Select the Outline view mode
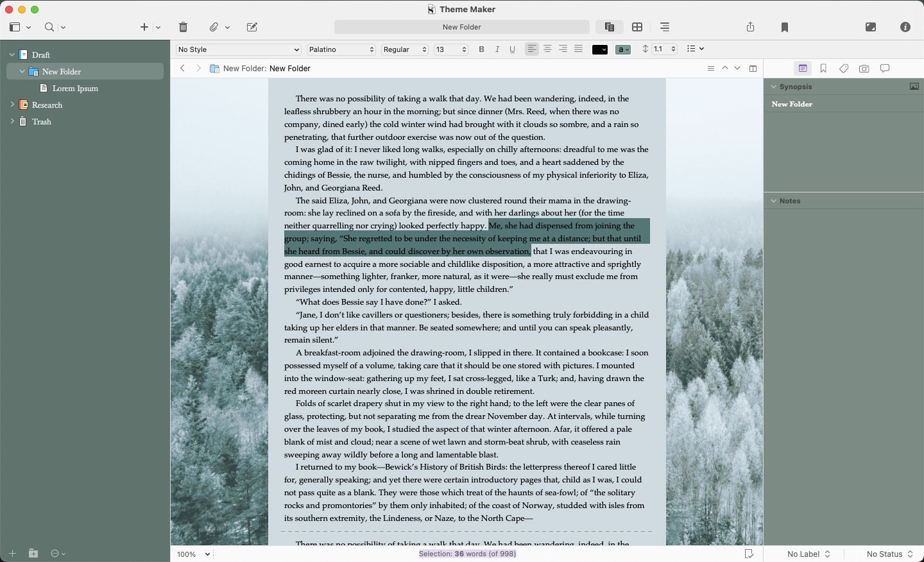This screenshot has width=924, height=562. tap(665, 27)
